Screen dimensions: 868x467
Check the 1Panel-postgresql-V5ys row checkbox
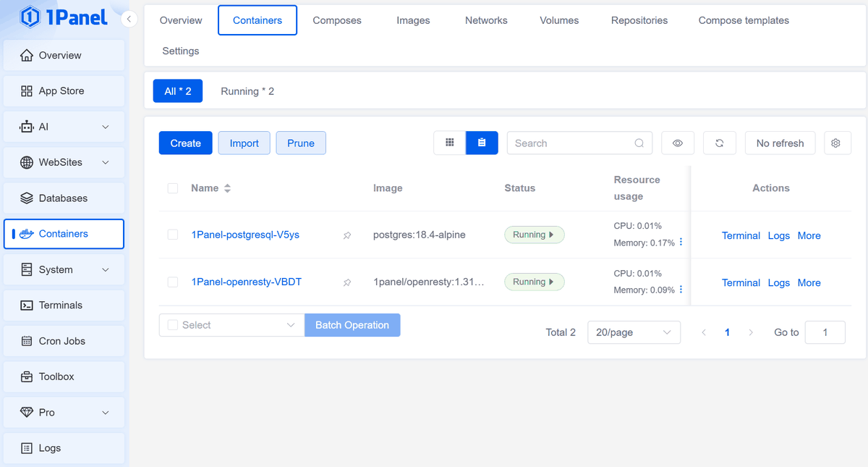173,235
